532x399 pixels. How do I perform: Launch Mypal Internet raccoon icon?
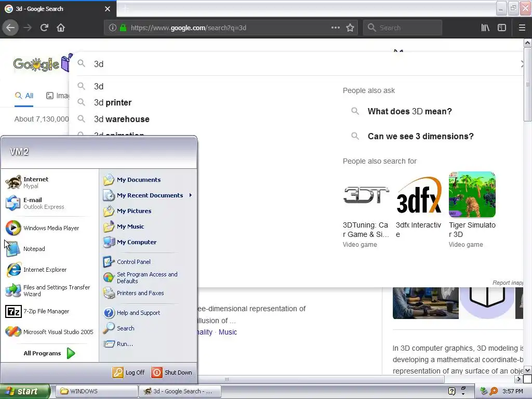pyautogui.click(x=13, y=182)
